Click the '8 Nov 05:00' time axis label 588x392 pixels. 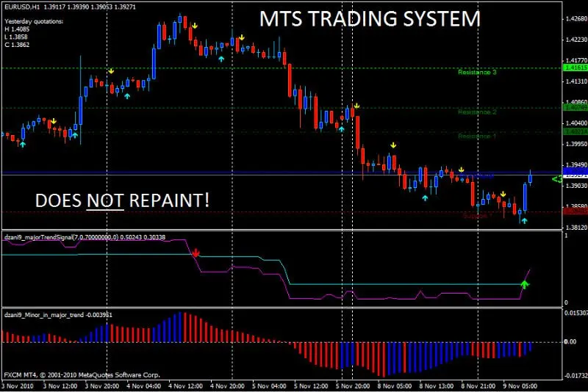[x=395, y=386]
